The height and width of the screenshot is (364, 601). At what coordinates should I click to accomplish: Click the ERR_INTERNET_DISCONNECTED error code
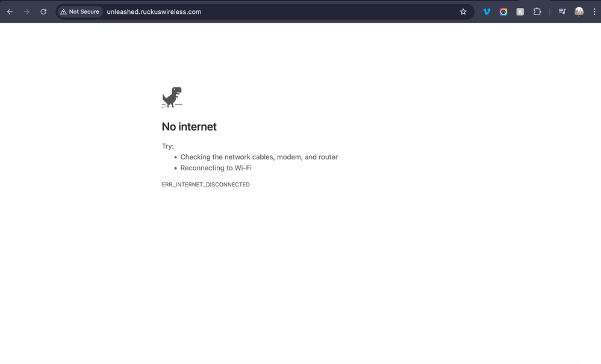point(205,185)
